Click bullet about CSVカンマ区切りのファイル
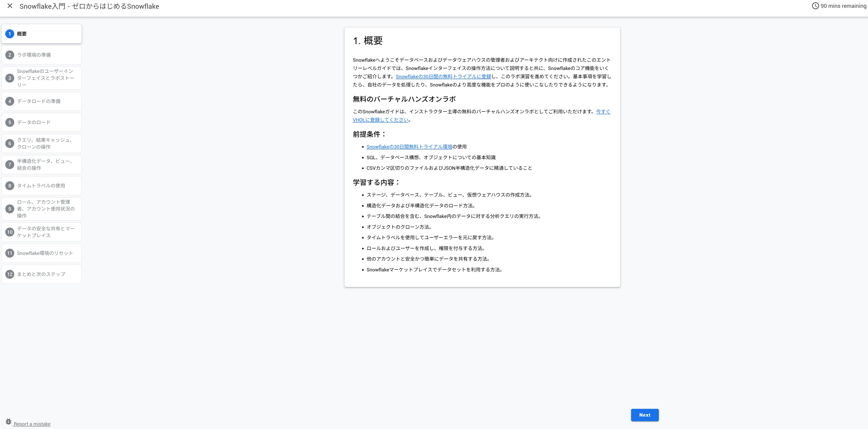 [x=449, y=168]
